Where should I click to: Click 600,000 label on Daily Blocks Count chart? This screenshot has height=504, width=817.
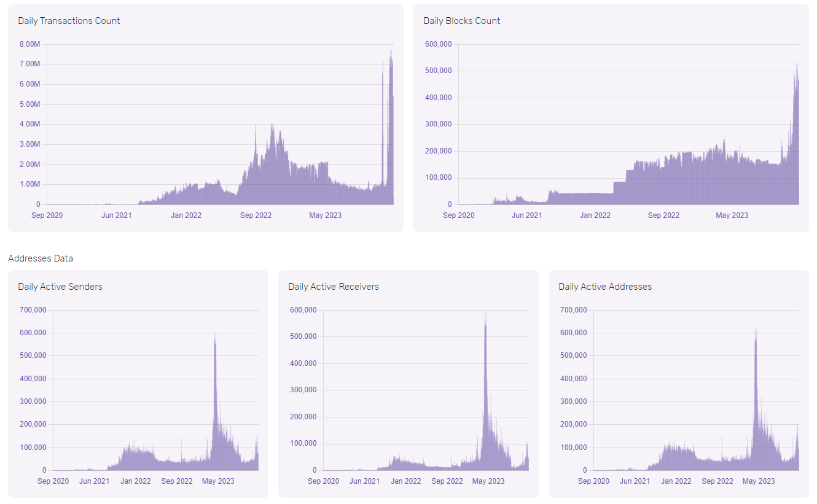coord(438,44)
